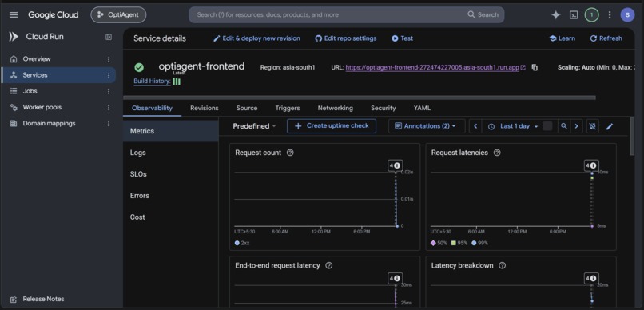The height and width of the screenshot is (310, 644).
Task: Go to Cloud Run Overview
Action: (37, 58)
